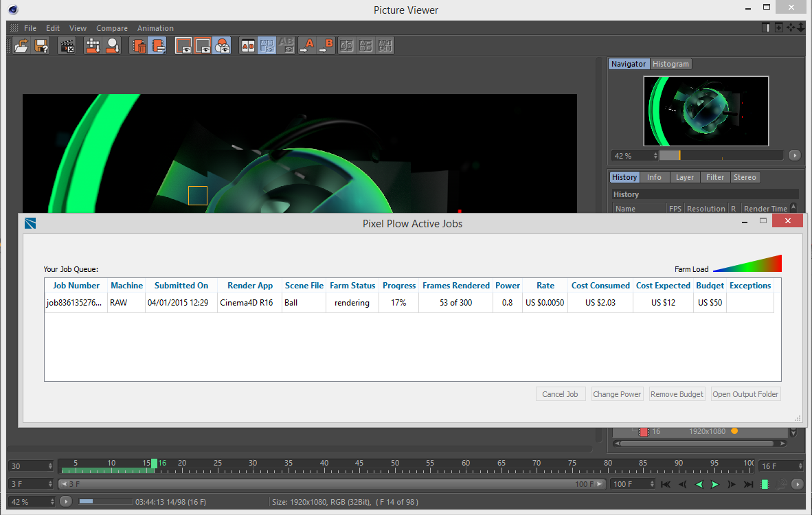Switch to the Histogram tab

point(670,64)
